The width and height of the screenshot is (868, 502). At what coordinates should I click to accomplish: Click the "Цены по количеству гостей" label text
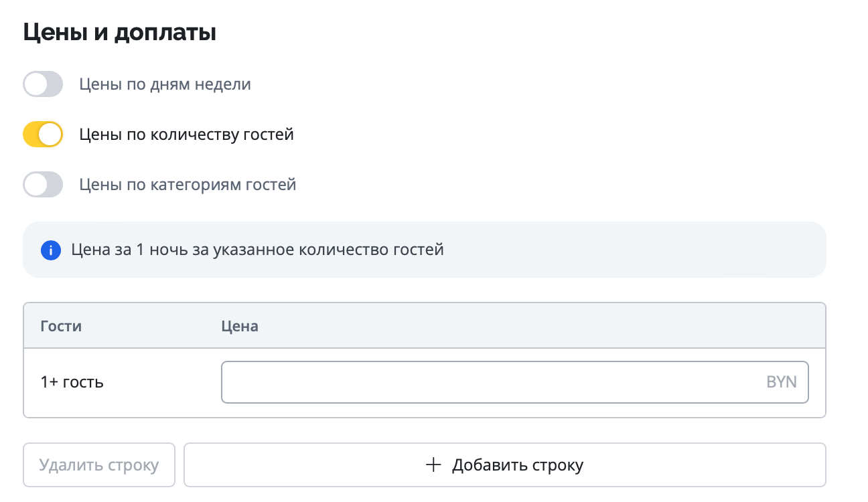coord(186,135)
